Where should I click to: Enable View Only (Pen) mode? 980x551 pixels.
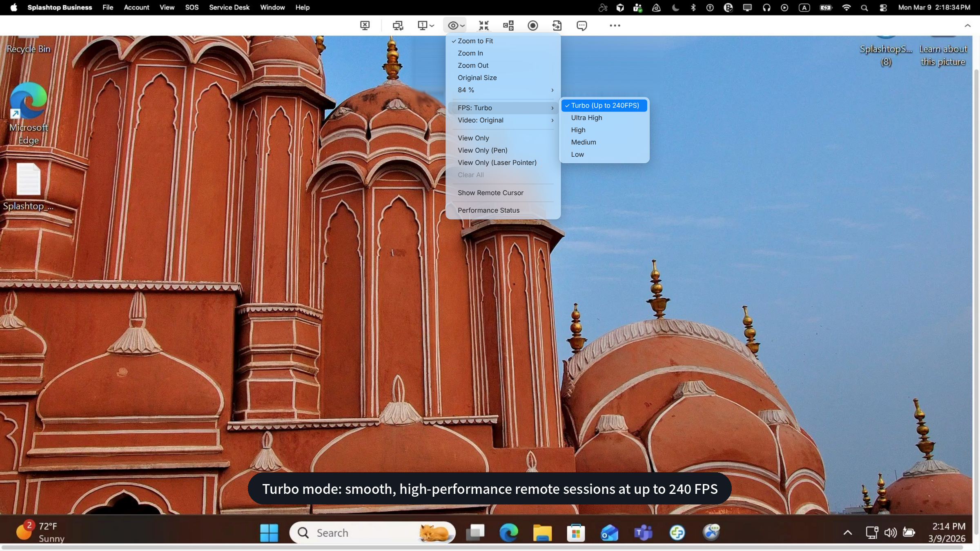pos(503,150)
